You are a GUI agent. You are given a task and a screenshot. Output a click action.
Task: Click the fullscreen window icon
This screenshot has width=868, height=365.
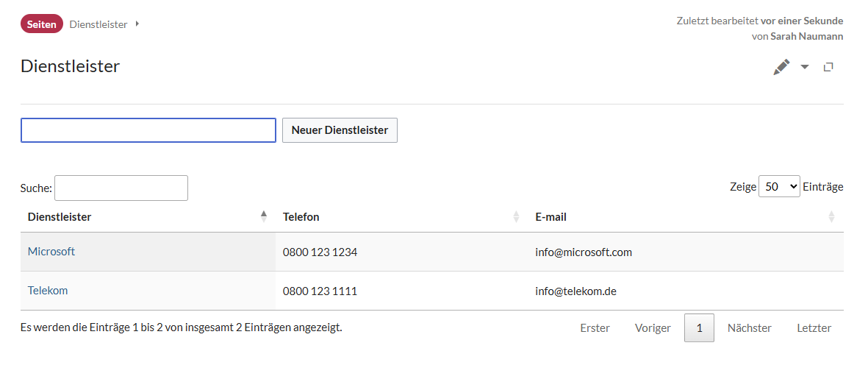pyautogui.click(x=828, y=67)
